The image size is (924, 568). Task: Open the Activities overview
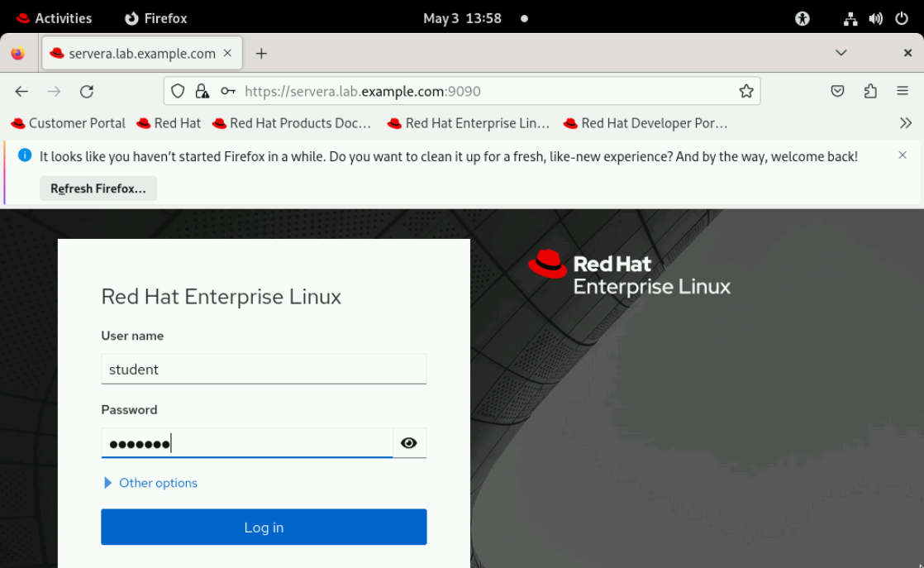pyautogui.click(x=55, y=18)
